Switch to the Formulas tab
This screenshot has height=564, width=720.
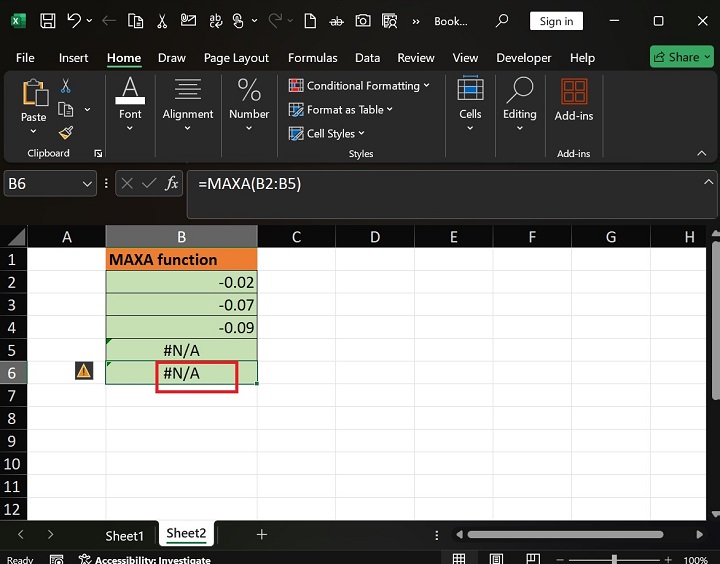click(x=313, y=58)
